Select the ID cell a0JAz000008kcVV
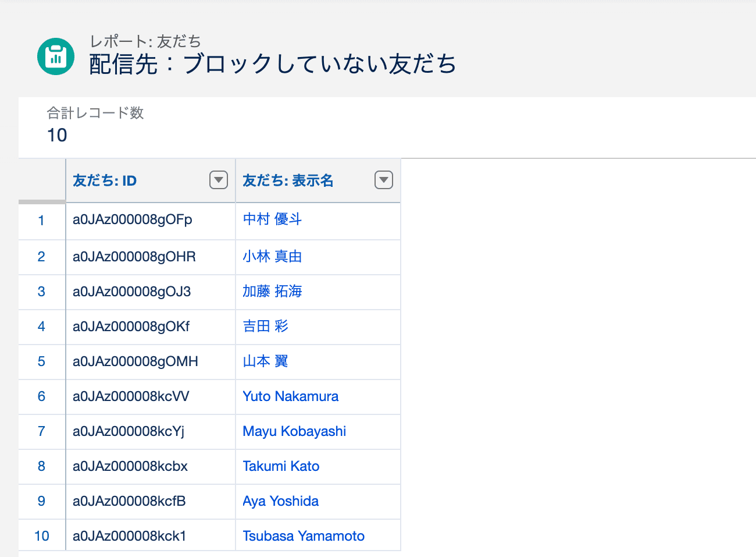This screenshot has width=756, height=557. 151,397
